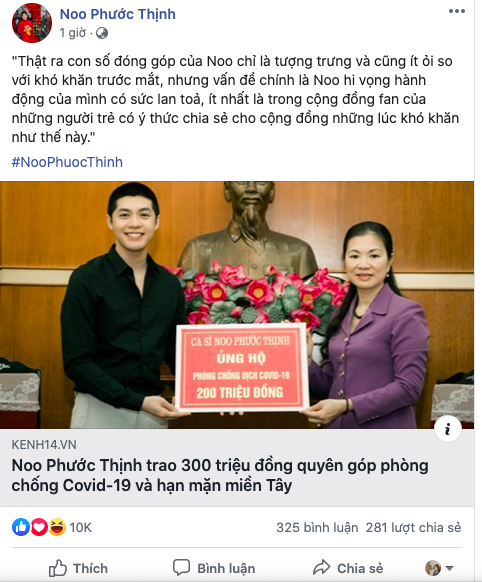This screenshot has width=482, height=582.
Task: Click the red heart reaction icon
Action: point(39,527)
